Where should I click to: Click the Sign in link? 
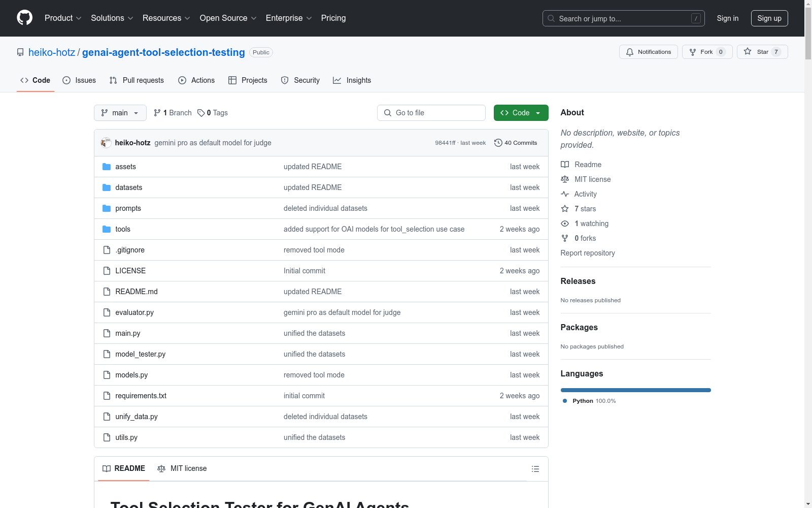point(728,18)
